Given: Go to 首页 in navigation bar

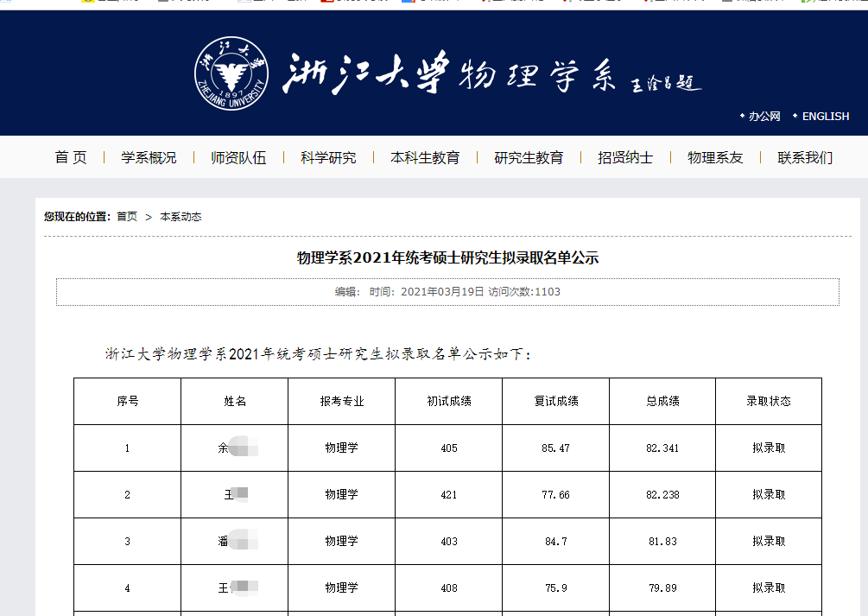Looking at the screenshot, I should [x=71, y=157].
